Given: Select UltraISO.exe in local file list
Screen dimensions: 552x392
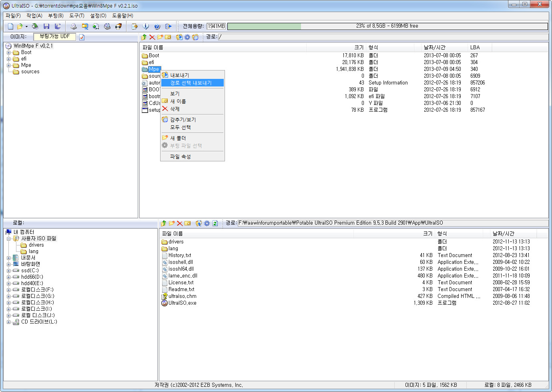Looking at the screenshot, I should click(x=183, y=303).
